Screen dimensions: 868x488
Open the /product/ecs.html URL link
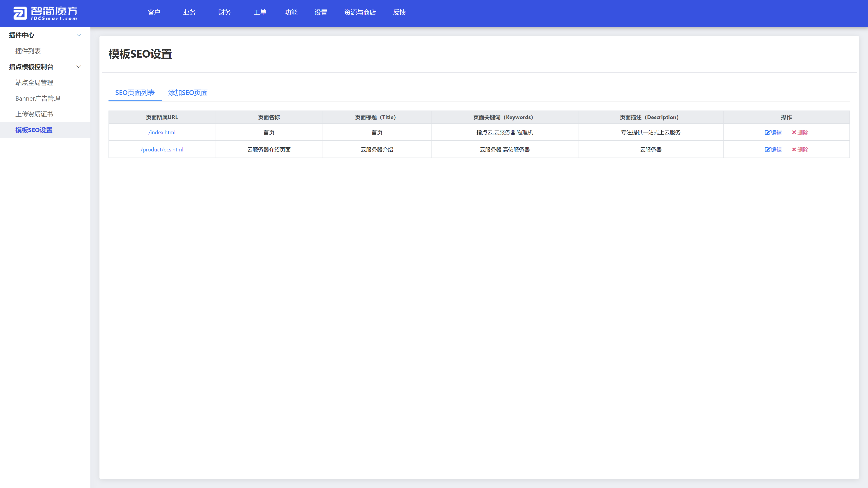(x=162, y=150)
